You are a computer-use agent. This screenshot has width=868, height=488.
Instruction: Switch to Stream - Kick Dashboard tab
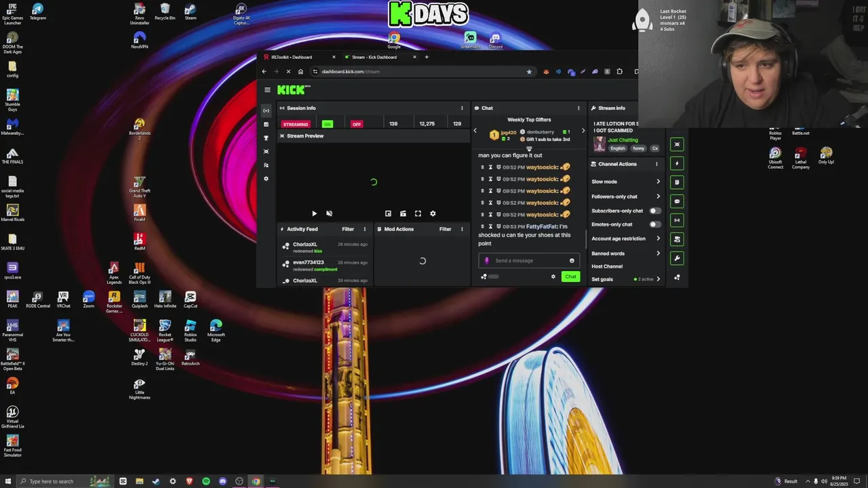pos(380,57)
